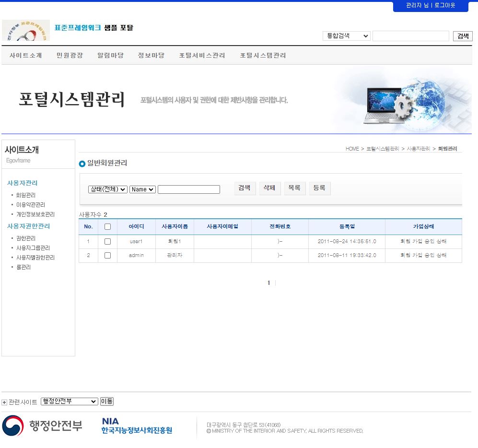The image size is (478, 448).
Task: Click the blue circle icon beside 일반회원관리
Action: coord(82,164)
